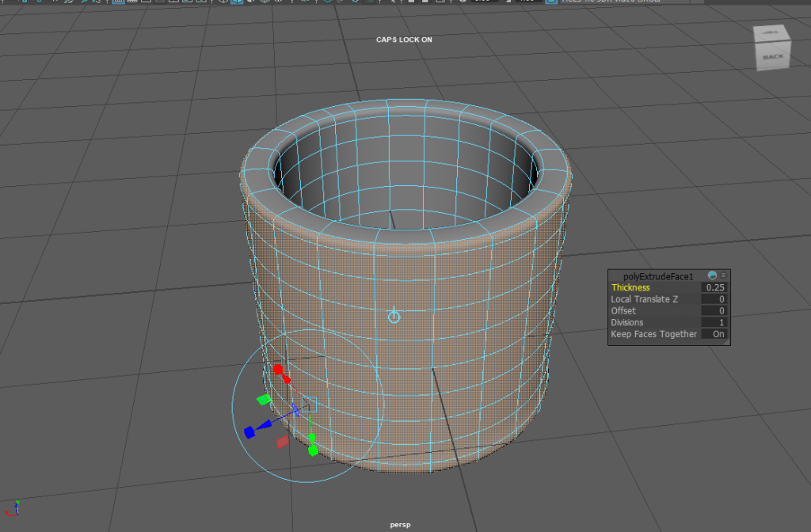Click the blue Z-axis scale cube handle
The width and height of the screenshot is (811, 532).
point(249,432)
